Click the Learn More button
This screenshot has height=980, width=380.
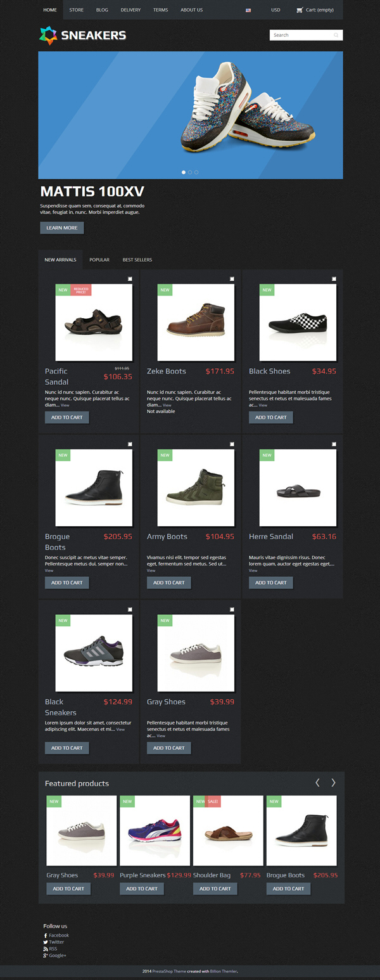62,228
